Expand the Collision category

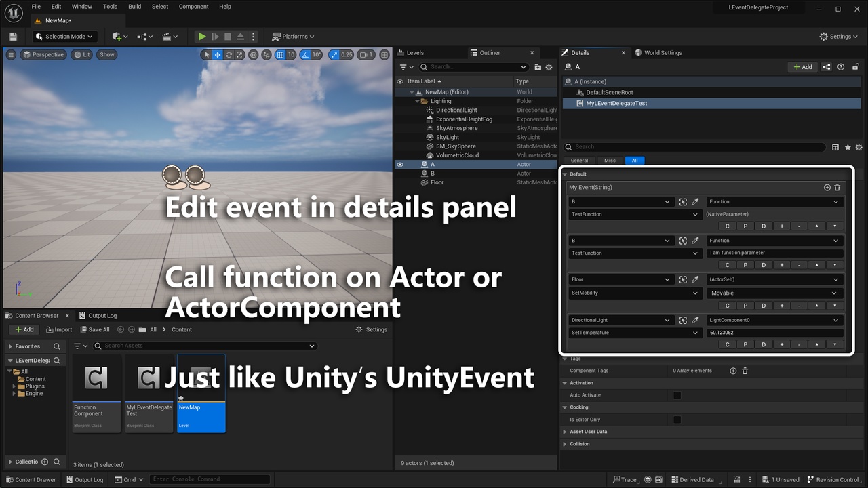click(x=565, y=444)
